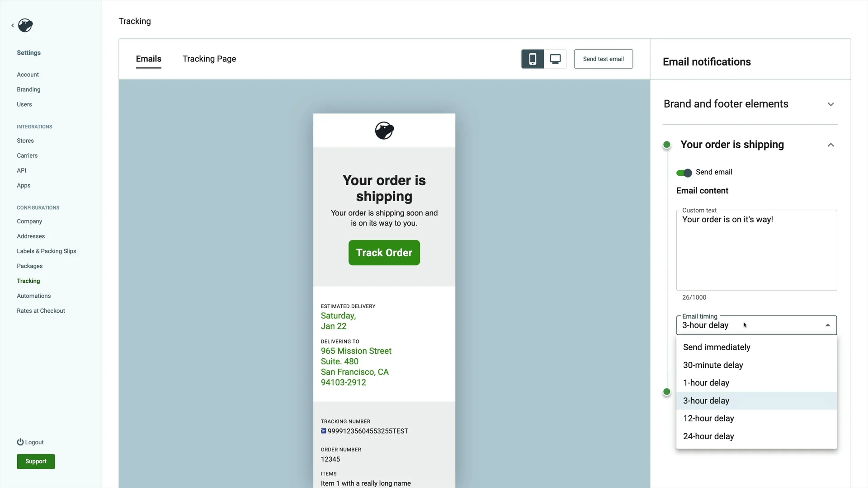
Task: Select 1-hour delay option
Action: point(706,383)
